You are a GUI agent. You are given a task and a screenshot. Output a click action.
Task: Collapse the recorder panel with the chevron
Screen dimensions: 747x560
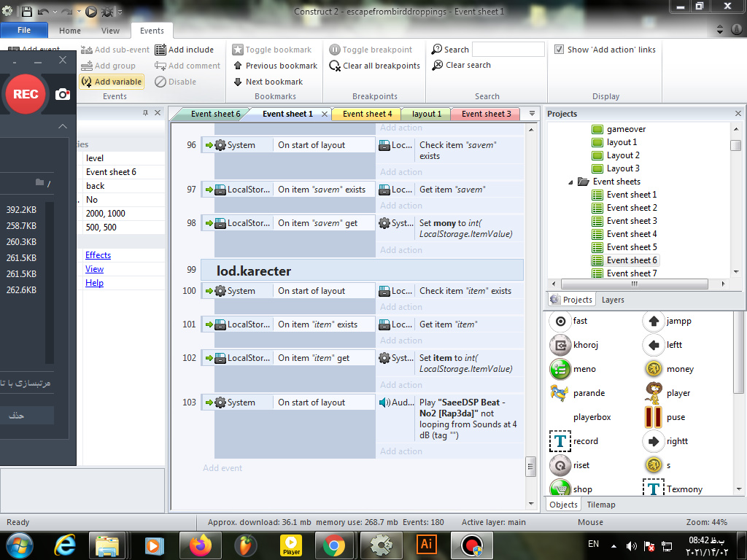pyautogui.click(x=63, y=126)
